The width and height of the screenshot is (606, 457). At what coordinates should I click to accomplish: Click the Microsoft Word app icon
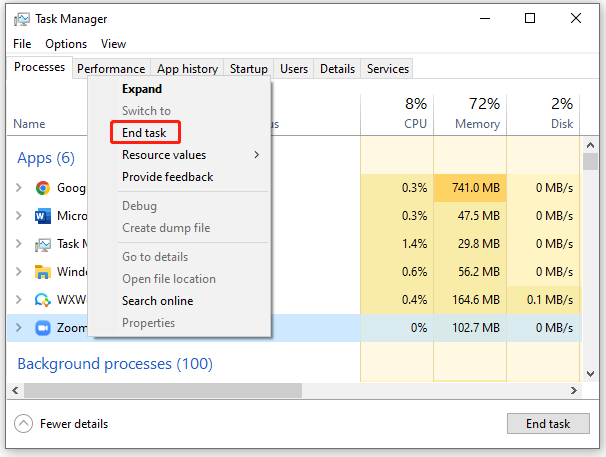coord(43,216)
